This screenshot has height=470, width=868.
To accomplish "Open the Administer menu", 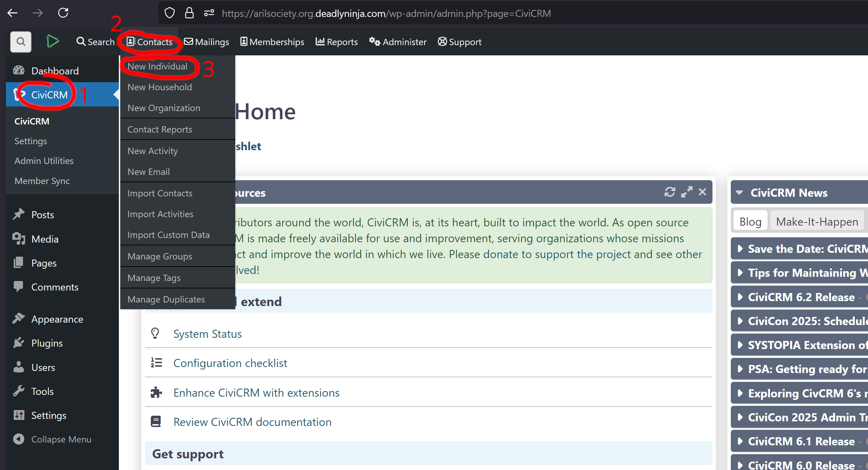I will 398,42.
